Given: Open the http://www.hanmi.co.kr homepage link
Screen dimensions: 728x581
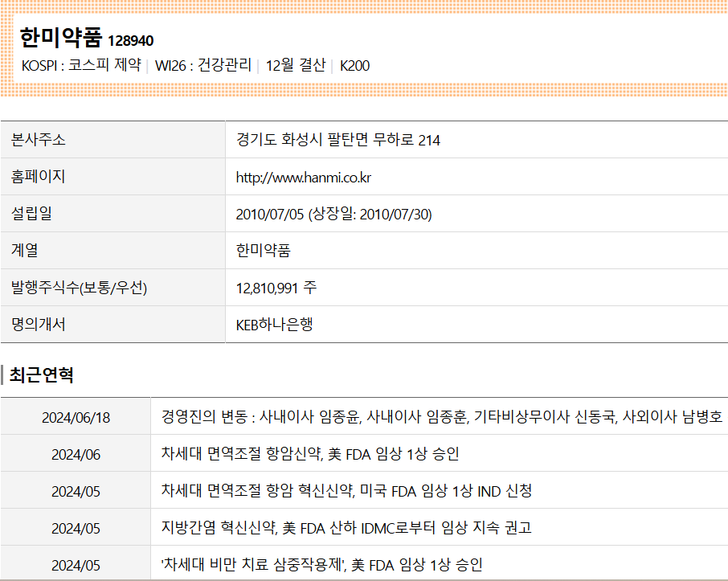Looking at the screenshot, I should 304,178.
